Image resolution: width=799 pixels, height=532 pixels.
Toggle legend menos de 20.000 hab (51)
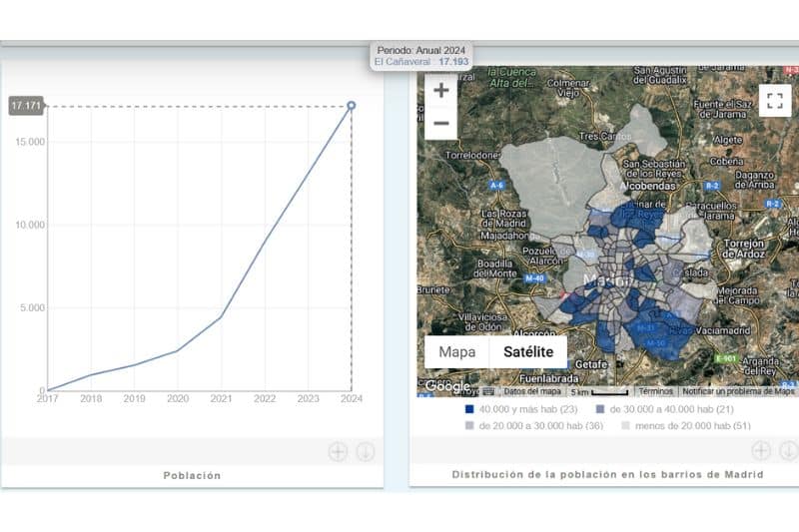click(x=686, y=425)
